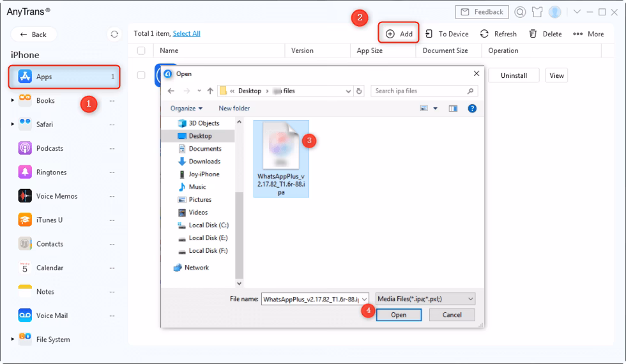Open the iTunes U category icon
626x364 pixels.
coord(25,220)
